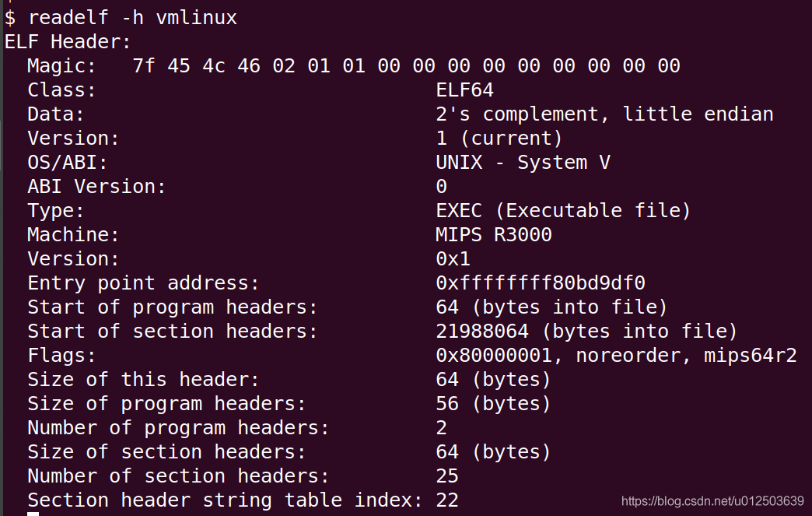Click the entry point address 0xffffffff80bd9df0

541,283
